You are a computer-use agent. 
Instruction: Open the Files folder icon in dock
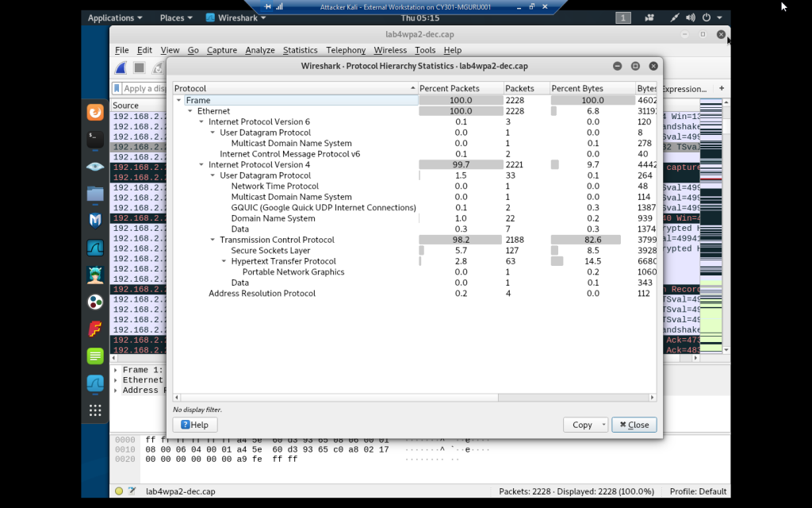click(95, 194)
